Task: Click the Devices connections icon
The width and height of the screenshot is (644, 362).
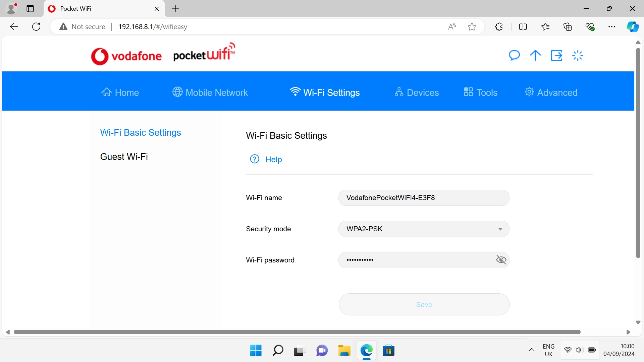Action: click(399, 92)
